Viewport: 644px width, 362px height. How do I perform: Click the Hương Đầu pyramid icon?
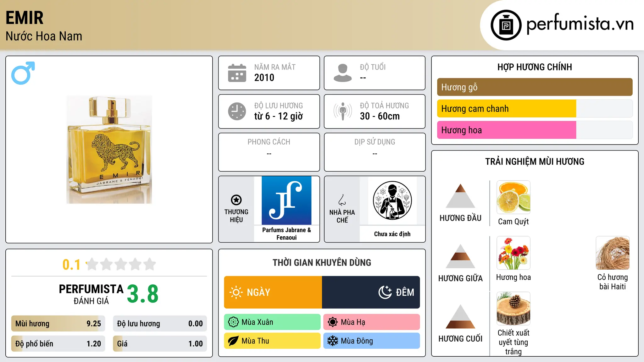(460, 196)
